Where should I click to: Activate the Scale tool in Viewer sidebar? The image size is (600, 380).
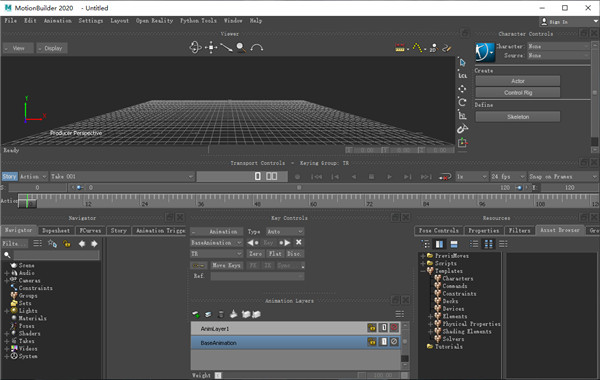coord(462,115)
